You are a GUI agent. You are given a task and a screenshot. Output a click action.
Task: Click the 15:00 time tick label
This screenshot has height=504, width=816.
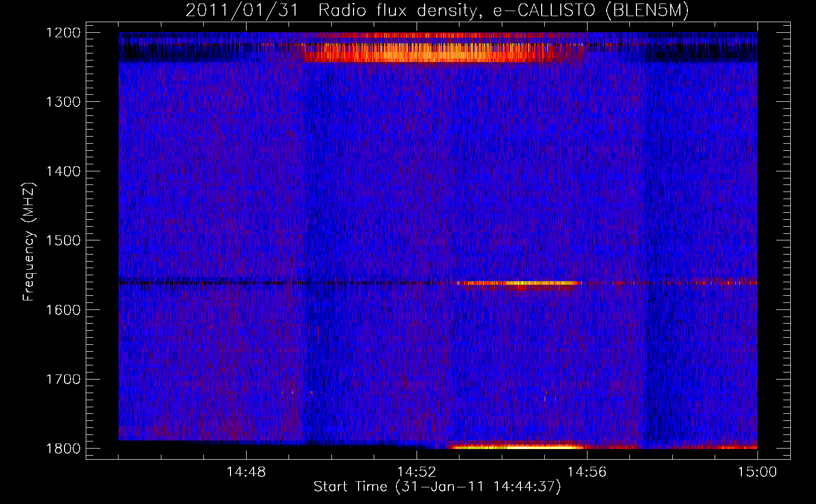click(757, 472)
